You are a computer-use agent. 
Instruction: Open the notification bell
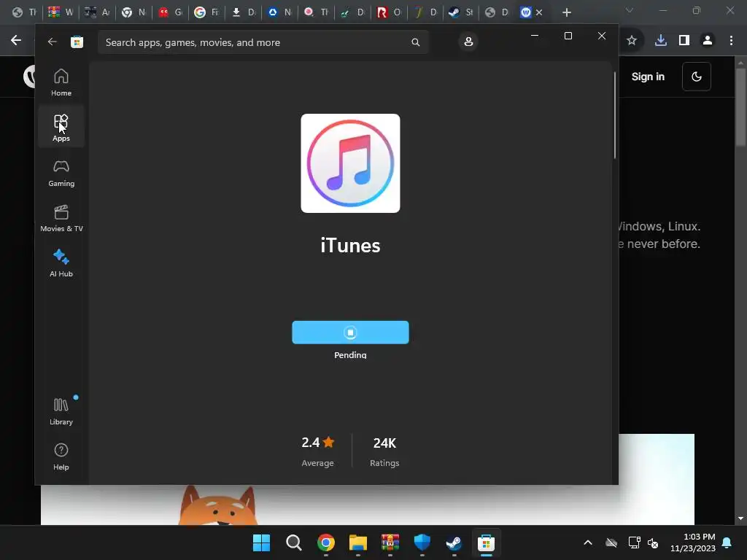(x=727, y=542)
